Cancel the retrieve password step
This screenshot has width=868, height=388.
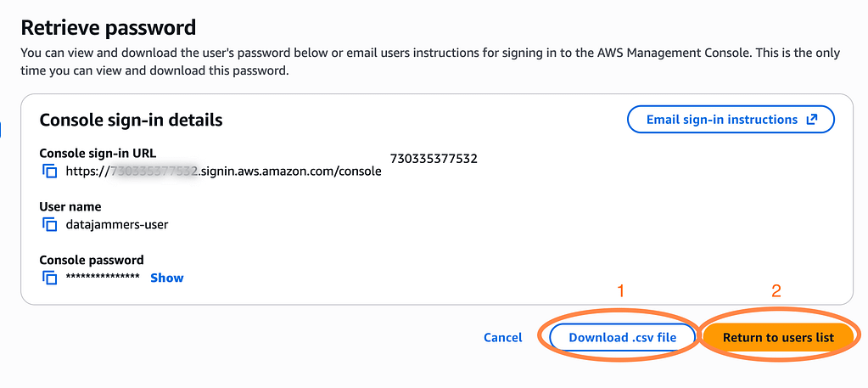[x=502, y=337]
